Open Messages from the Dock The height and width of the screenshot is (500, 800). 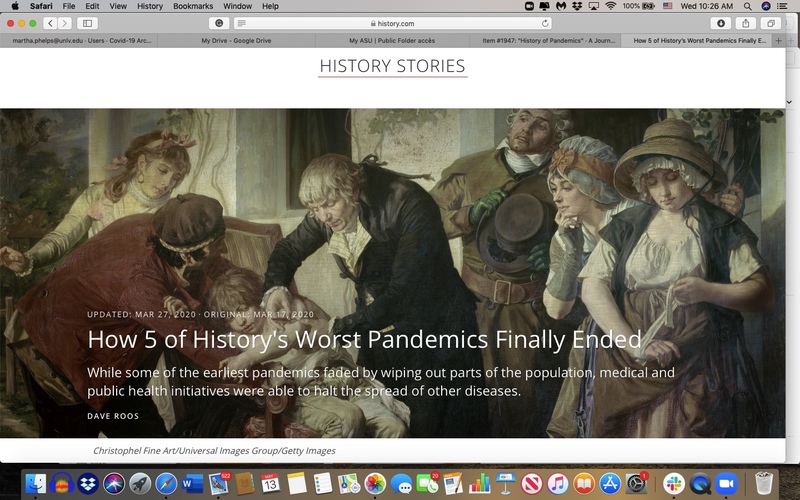click(402, 483)
